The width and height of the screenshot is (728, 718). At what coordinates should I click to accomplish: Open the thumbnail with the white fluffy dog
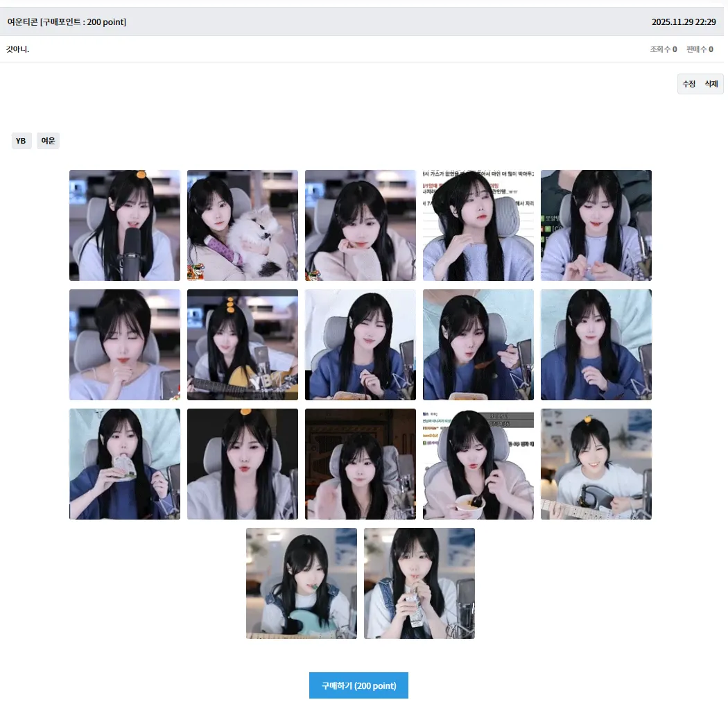point(243,225)
